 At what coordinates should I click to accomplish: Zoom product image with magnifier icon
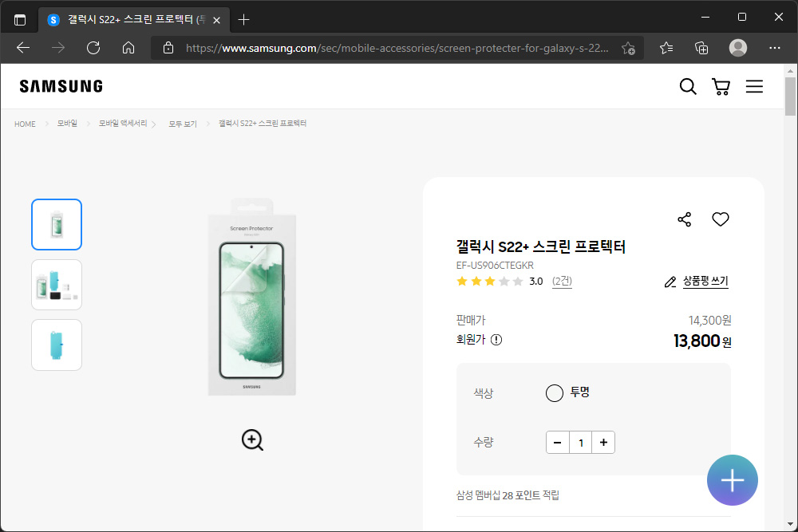tap(252, 440)
